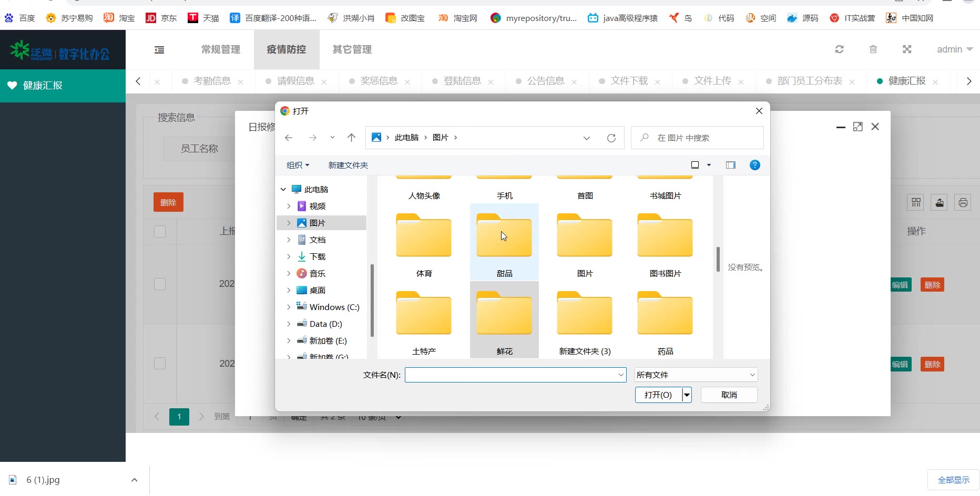Click pagination page 1 button
980x496 pixels.
pyautogui.click(x=179, y=417)
